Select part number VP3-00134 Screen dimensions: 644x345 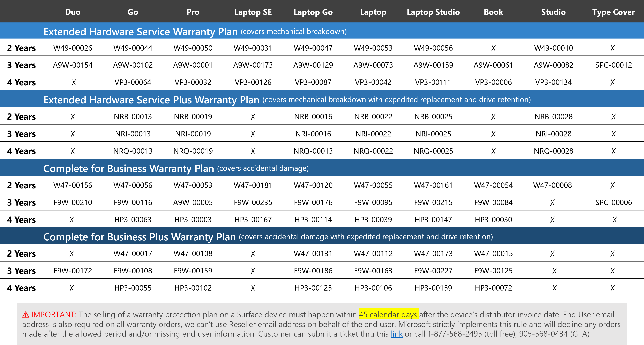553,82
